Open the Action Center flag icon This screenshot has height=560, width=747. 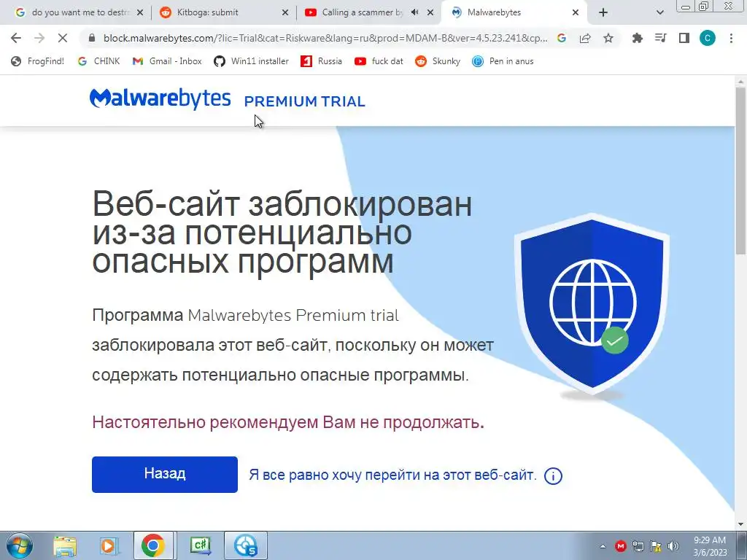point(656,546)
